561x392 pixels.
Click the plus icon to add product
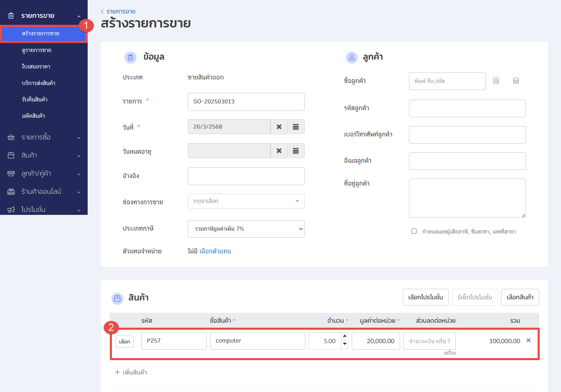(117, 372)
